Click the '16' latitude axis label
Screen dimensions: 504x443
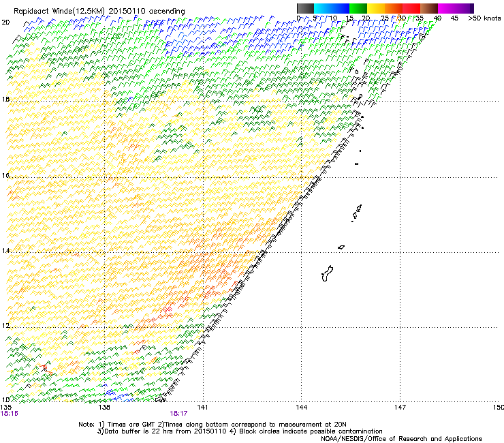click(5, 175)
